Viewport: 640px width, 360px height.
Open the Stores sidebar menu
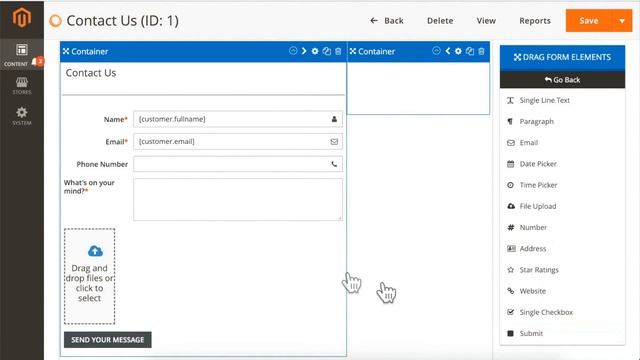[22, 86]
